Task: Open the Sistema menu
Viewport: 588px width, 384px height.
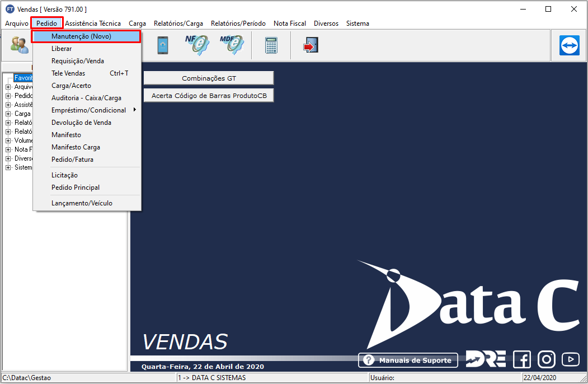Action: pyautogui.click(x=357, y=24)
